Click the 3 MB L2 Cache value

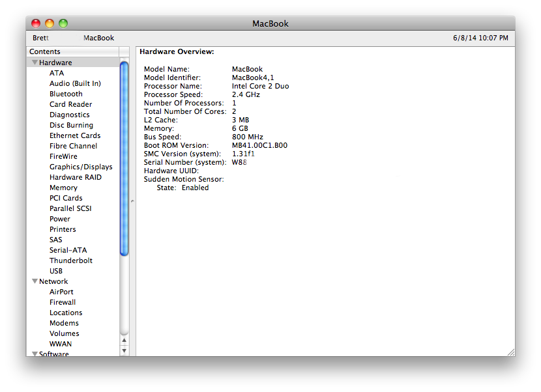241,120
